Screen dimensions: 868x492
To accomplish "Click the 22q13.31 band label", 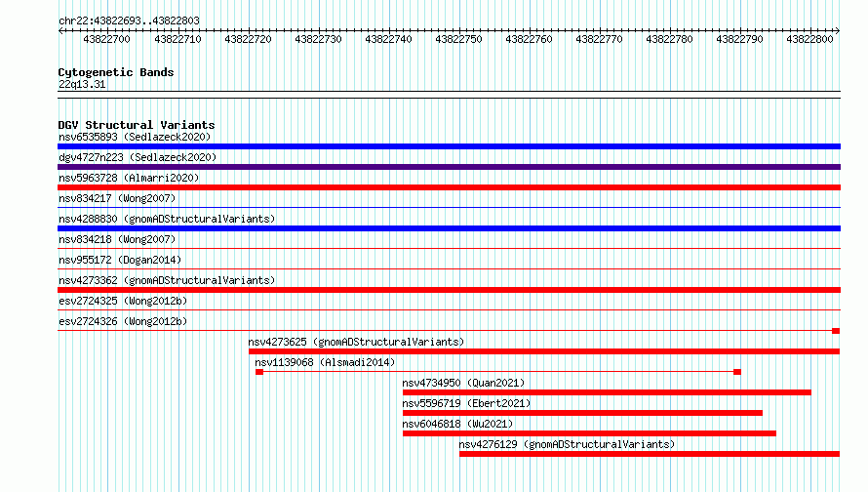I will click(82, 84).
